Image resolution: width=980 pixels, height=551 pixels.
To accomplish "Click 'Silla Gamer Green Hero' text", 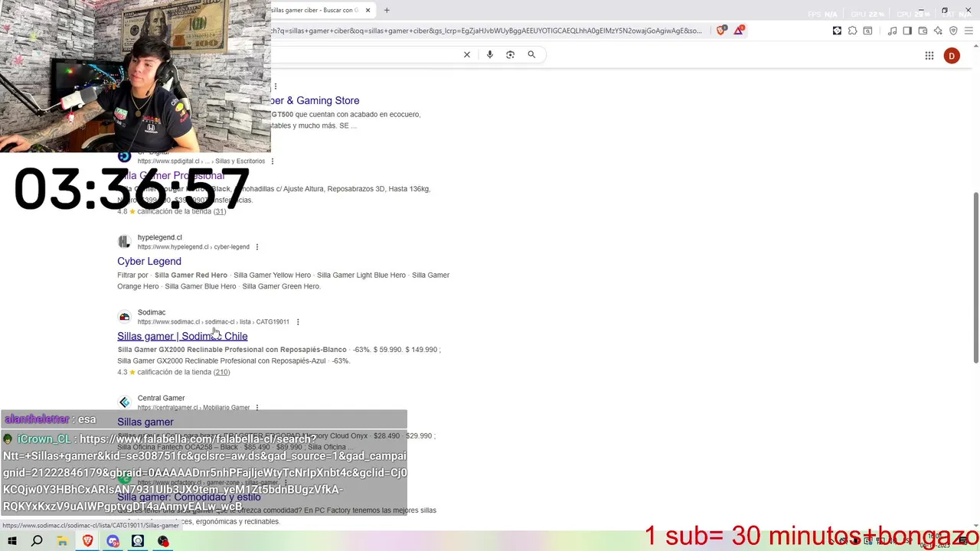I will 281,286.
